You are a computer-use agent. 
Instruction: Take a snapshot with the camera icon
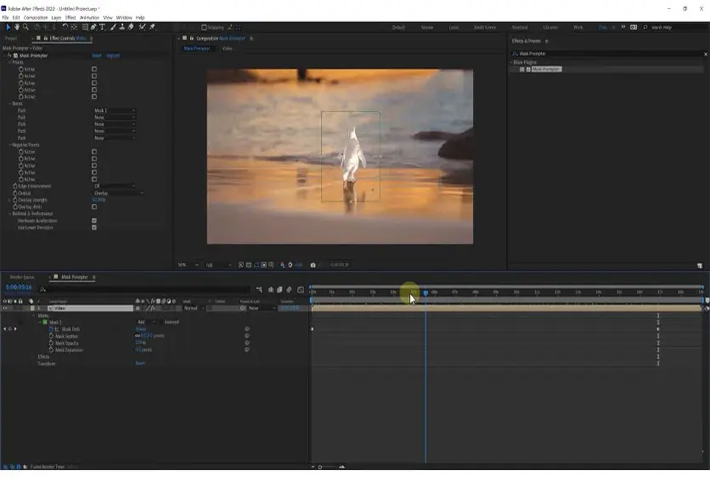pos(313,265)
